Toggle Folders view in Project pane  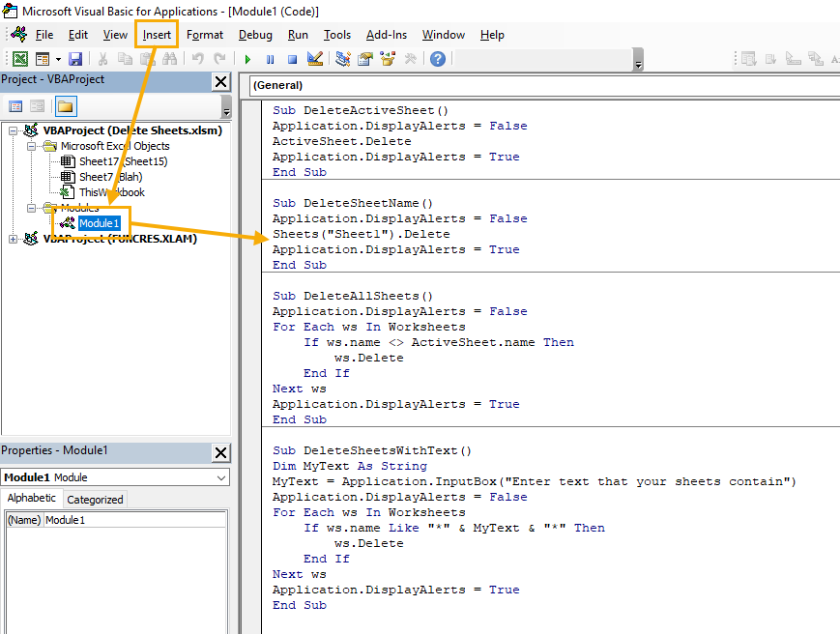[66, 106]
